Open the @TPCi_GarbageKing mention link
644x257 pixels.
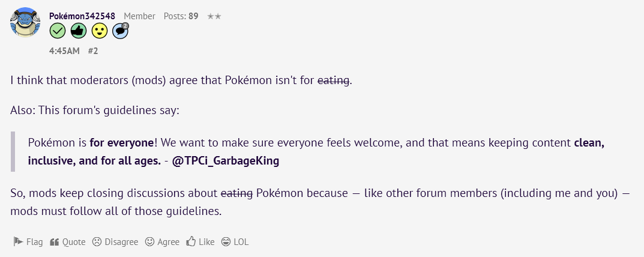point(226,161)
